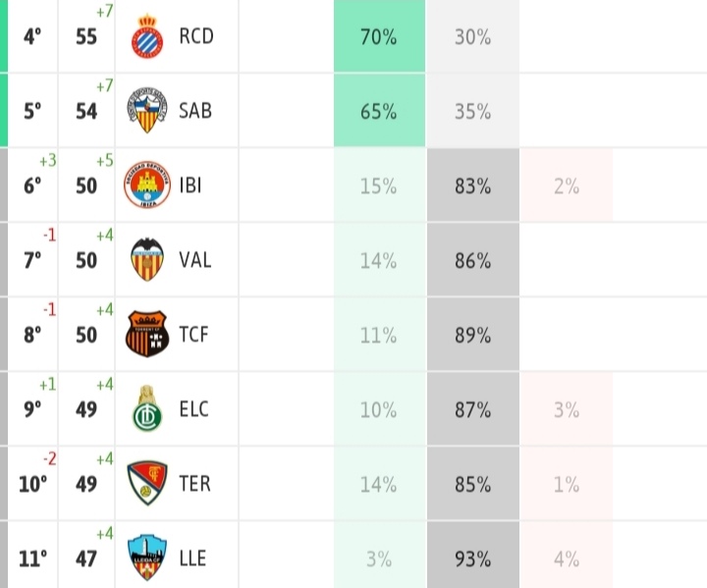
Task: Click the 47 points value for LLE
Action: 86,559
